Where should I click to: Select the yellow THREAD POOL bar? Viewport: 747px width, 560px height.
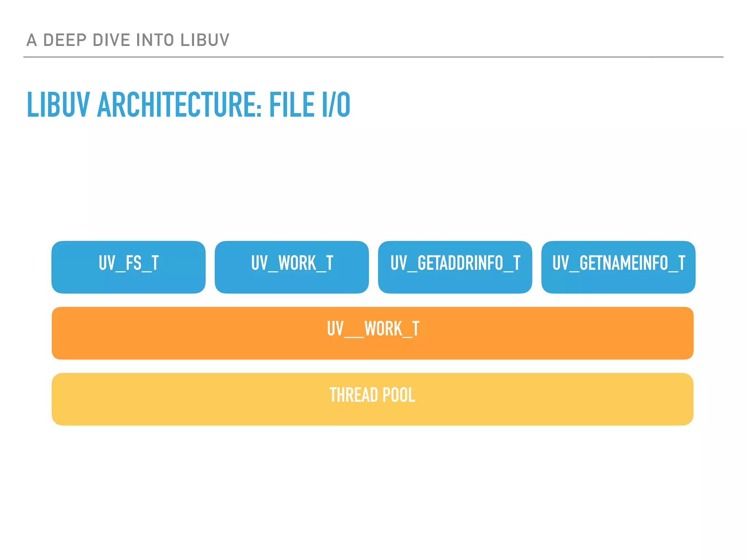pos(372,399)
